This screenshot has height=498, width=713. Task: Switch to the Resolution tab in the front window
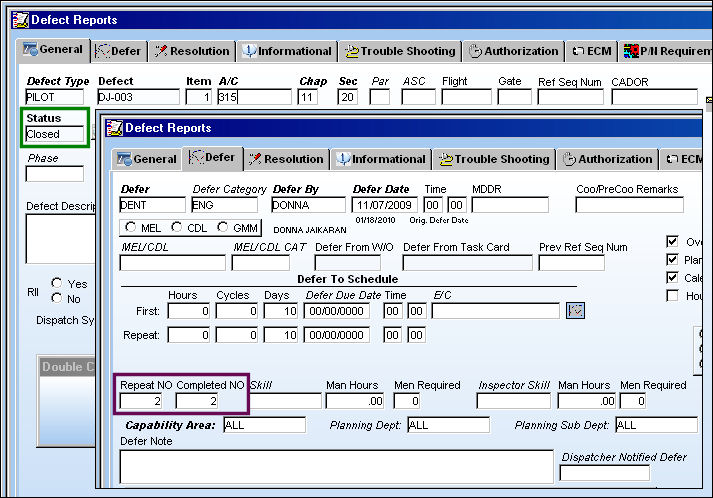287,159
